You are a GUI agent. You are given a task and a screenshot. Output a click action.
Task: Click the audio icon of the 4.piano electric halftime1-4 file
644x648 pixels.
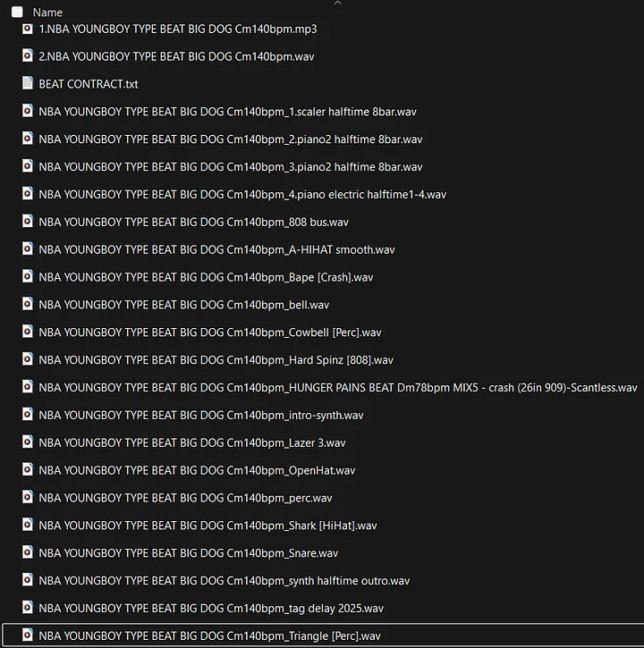28,194
